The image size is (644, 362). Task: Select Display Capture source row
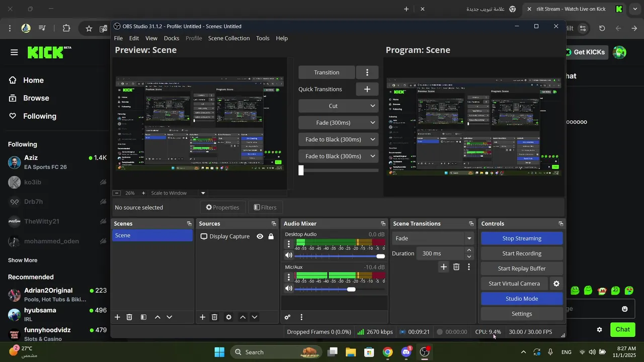237,236
